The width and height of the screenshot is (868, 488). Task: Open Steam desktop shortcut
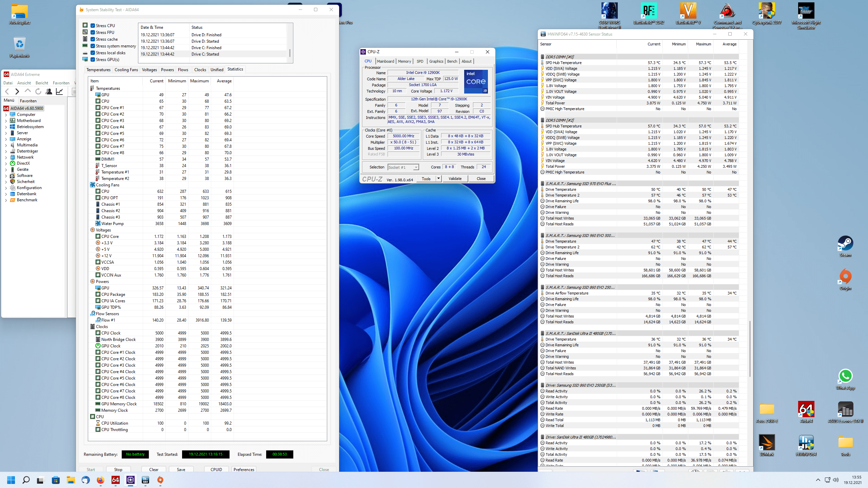(x=845, y=243)
